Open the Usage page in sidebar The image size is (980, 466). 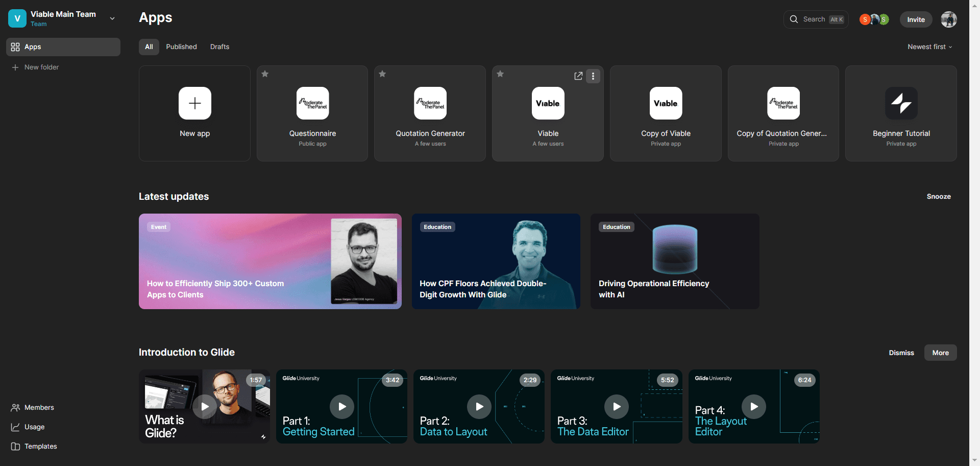pos(28,427)
